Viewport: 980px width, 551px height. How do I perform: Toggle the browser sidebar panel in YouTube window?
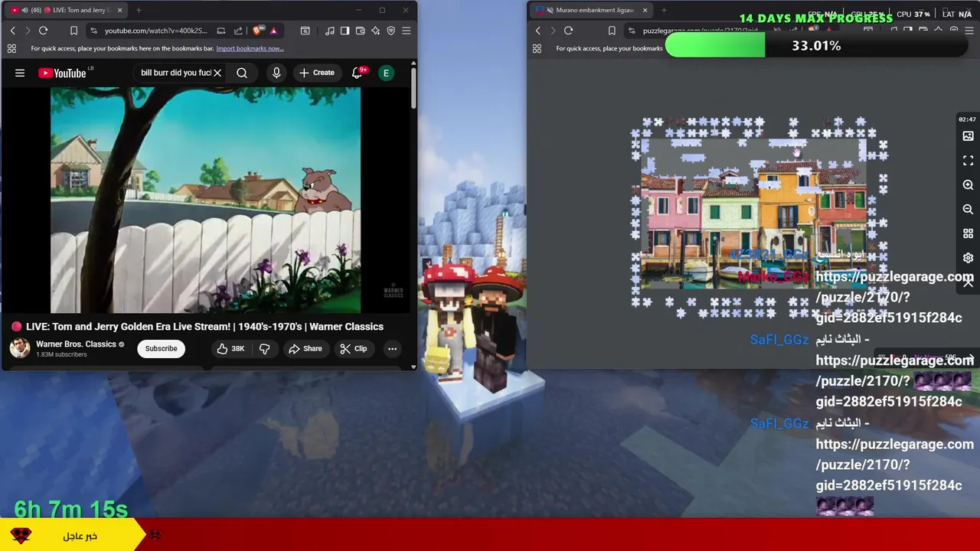tap(345, 31)
